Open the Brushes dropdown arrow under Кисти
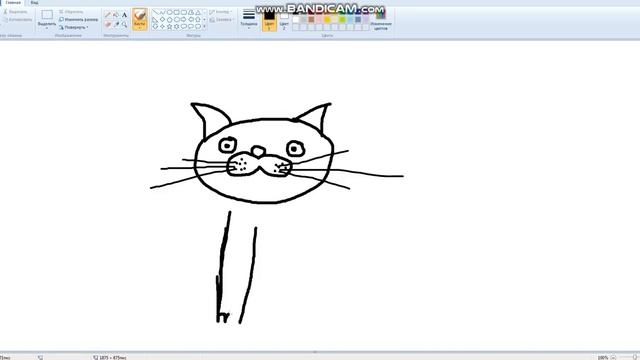The image size is (640, 360). coord(140,27)
